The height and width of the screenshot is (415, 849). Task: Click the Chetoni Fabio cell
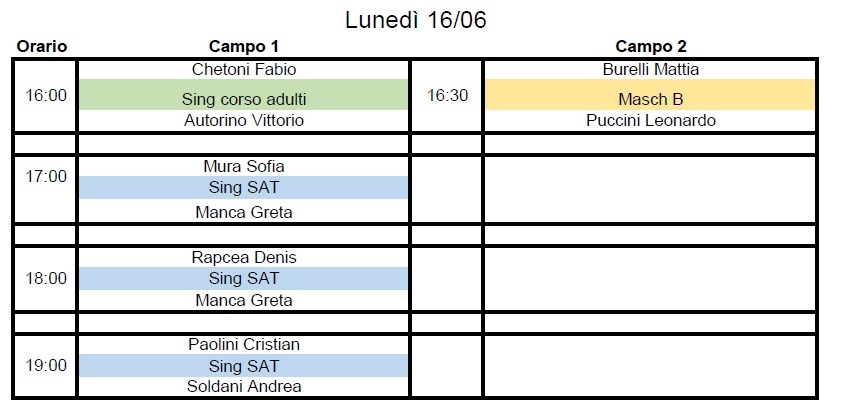[244, 70]
